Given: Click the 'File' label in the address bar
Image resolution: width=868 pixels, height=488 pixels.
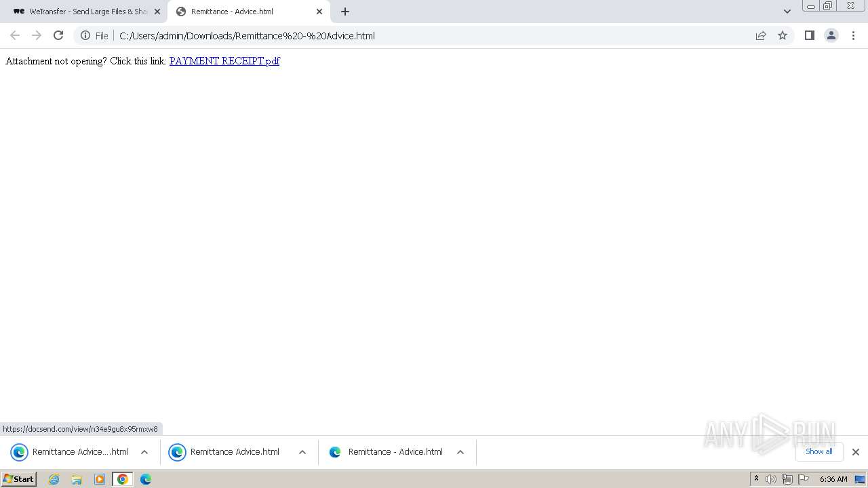Looking at the screenshot, I should (102, 36).
